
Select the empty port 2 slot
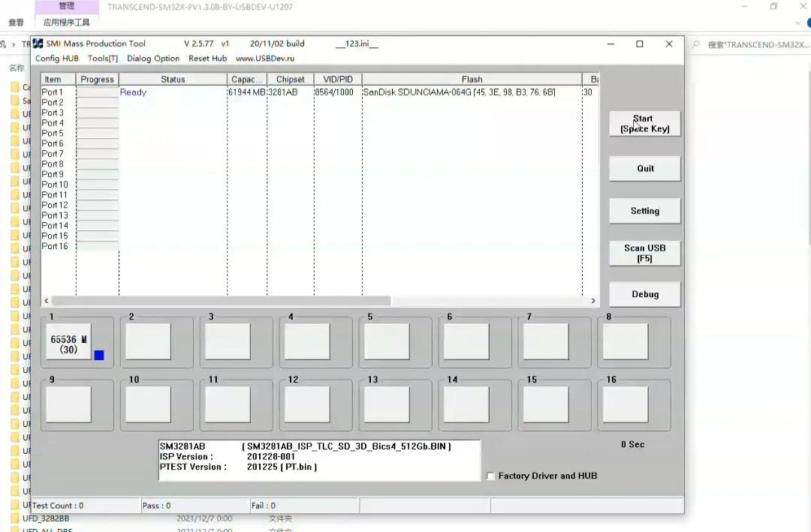(148, 342)
